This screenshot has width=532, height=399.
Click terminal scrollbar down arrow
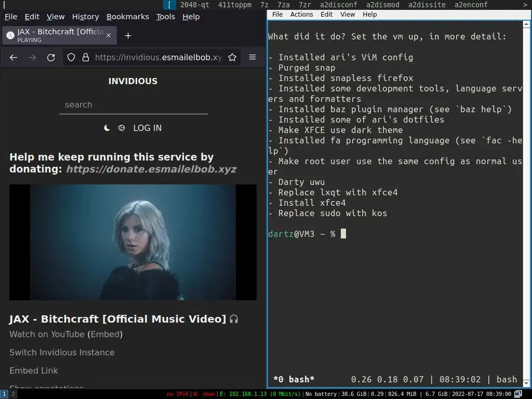tap(526, 383)
